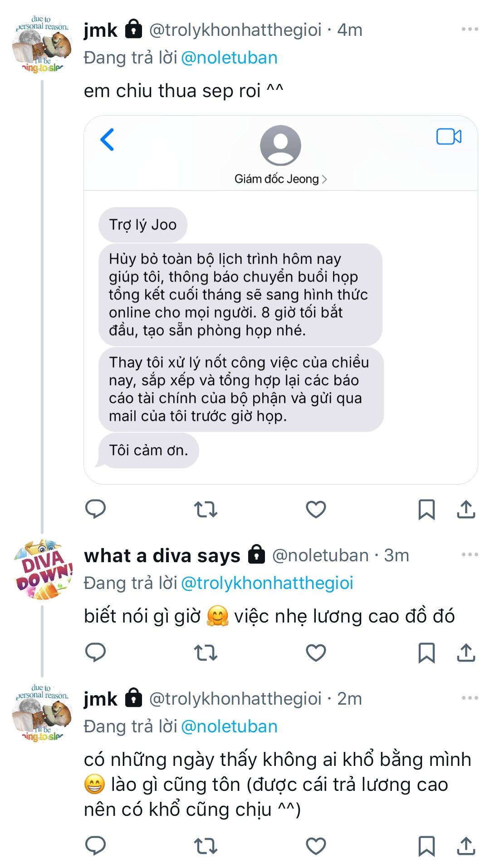490x868 pixels.
Task: Bookmark jmk's first tweet
Action: tap(426, 509)
